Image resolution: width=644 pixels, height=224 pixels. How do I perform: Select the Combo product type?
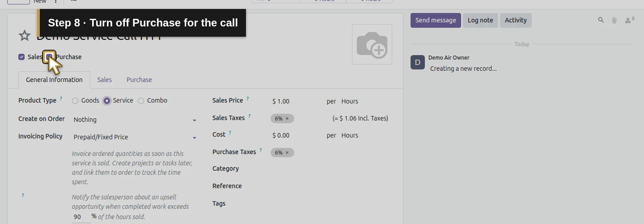click(x=141, y=101)
